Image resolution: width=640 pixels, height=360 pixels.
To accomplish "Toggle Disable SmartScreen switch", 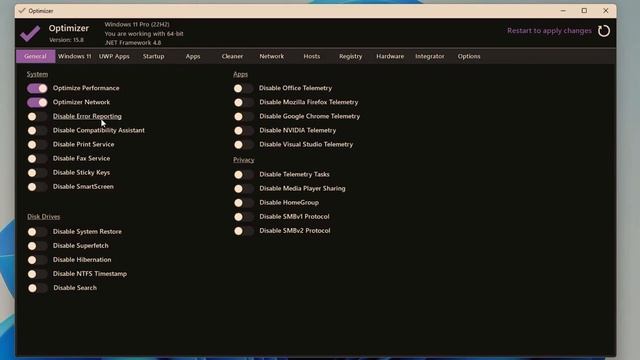I will pos(37,187).
